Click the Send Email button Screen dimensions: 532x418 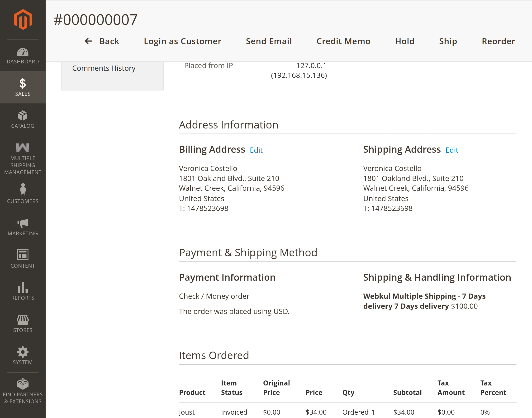pyautogui.click(x=269, y=41)
